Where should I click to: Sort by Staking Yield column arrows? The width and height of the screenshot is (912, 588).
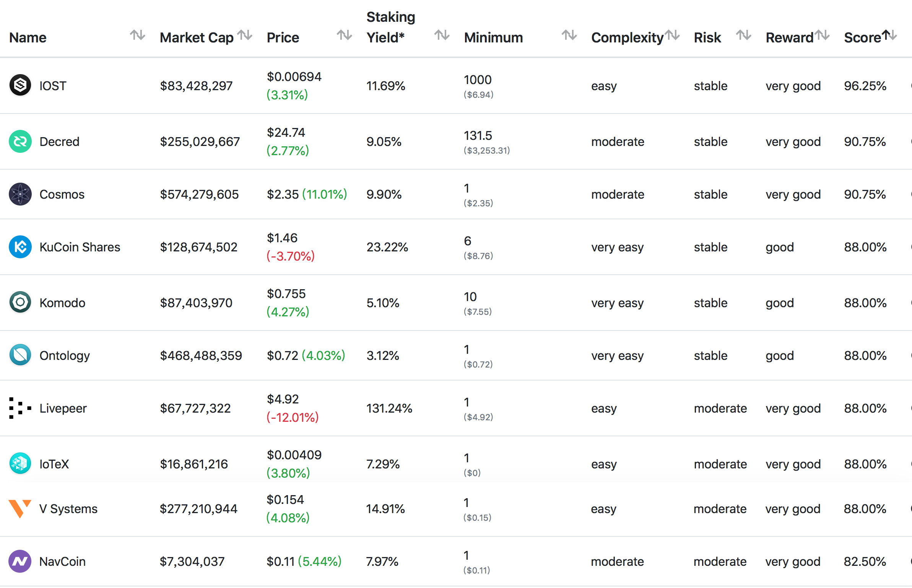pos(442,36)
